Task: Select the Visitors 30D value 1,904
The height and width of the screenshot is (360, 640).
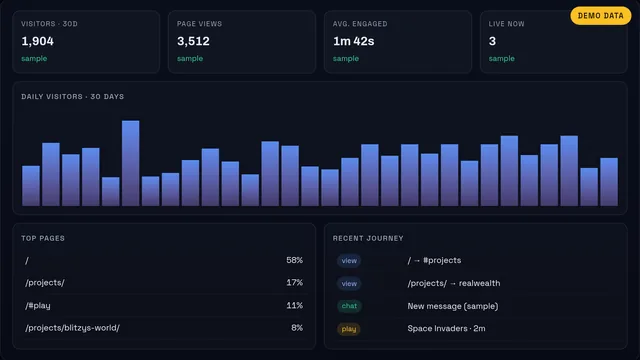Action: 37,41
